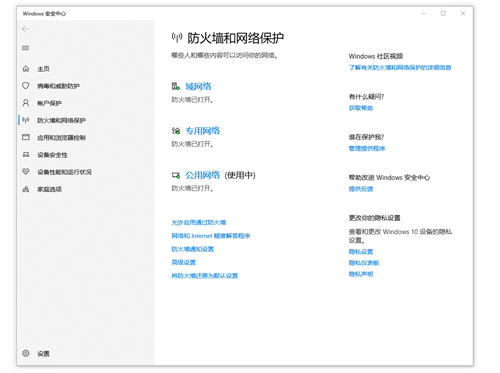Open 设备性能和运行状况 section
The image size is (500, 373).
64,172
